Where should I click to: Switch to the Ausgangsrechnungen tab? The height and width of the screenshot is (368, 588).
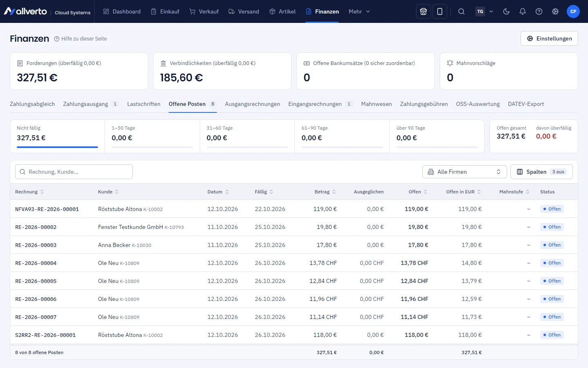252,104
